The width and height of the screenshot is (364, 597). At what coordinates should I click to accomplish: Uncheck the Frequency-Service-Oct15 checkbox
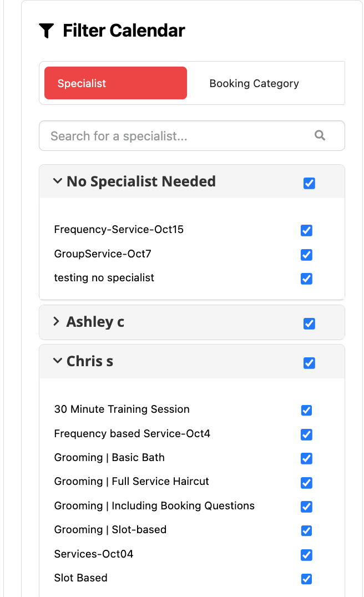tap(306, 231)
